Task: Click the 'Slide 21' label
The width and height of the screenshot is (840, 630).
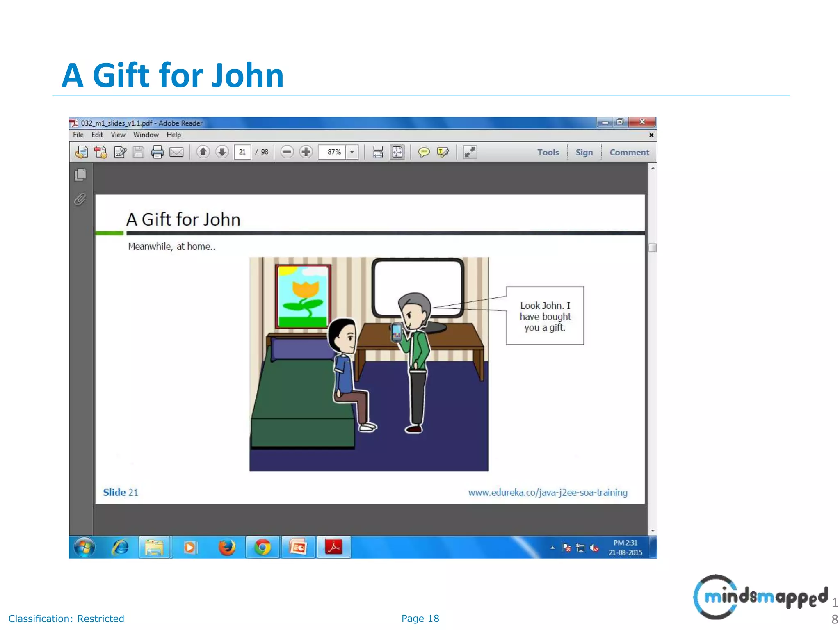Action: pyautogui.click(x=121, y=493)
